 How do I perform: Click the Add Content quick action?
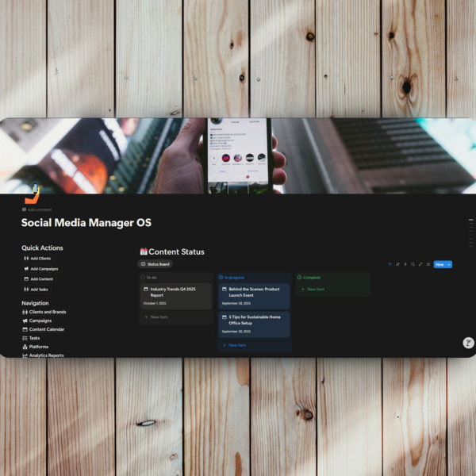[39, 279]
